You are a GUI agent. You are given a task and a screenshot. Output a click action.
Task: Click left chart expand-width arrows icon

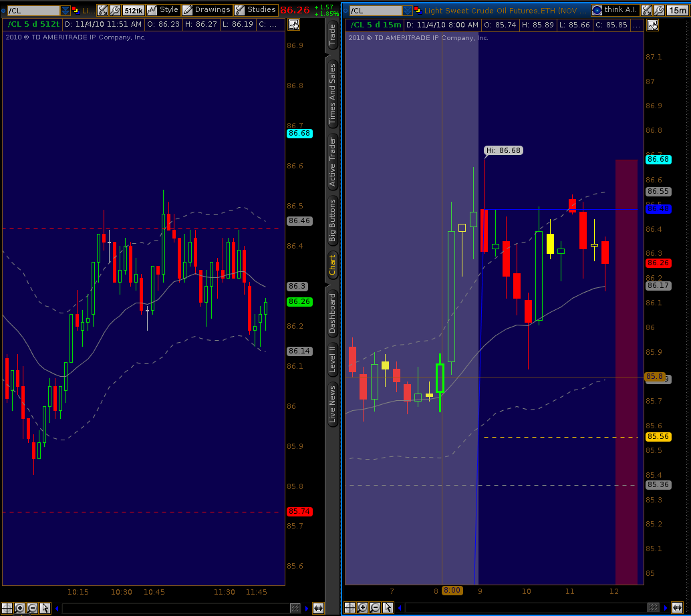(318, 609)
